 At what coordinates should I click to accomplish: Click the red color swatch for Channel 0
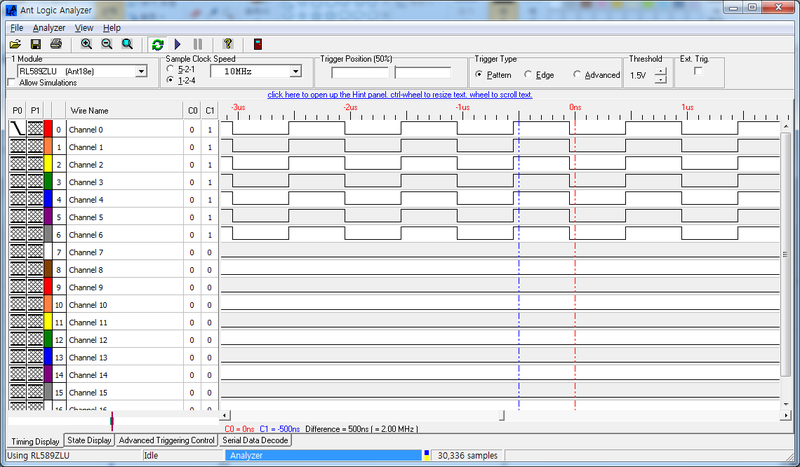pos(48,129)
